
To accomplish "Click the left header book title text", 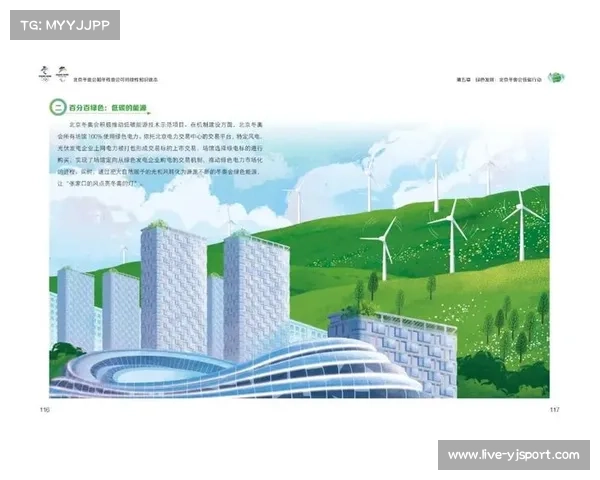I will click(x=115, y=80).
